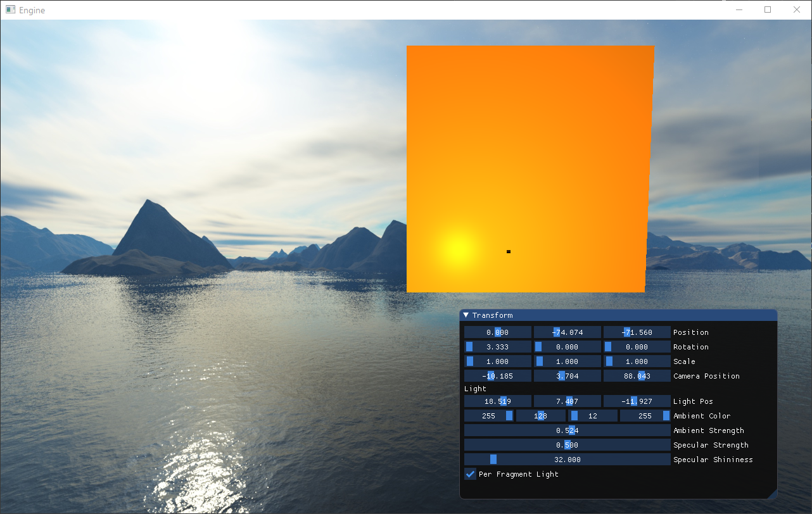Select the X Position field showing 0.000
812x514 pixels.
[497, 332]
